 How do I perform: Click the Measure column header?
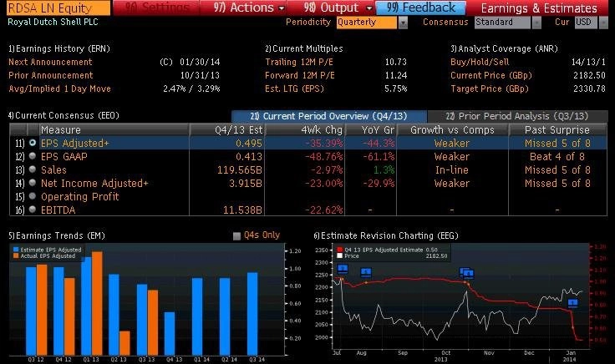pos(114,130)
